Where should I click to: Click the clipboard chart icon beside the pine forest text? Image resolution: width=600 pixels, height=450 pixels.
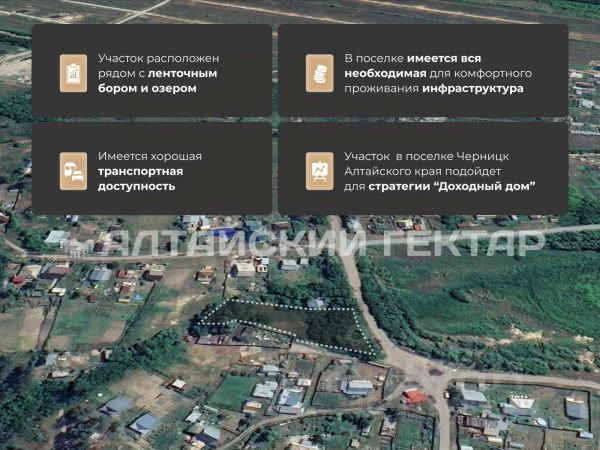[73, 73]
